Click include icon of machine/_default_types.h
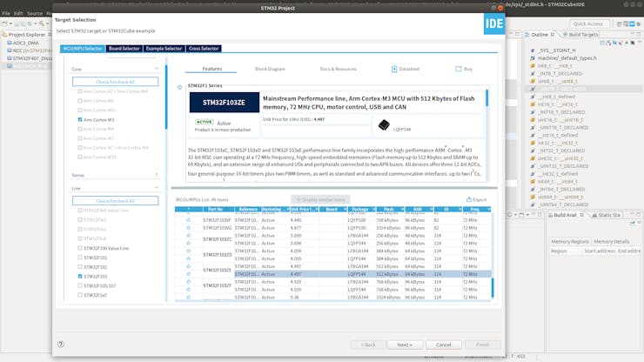 coord(533,58)
